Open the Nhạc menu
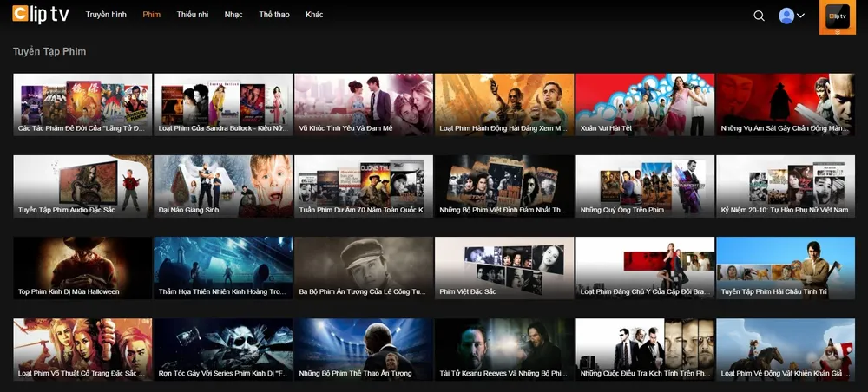The width and height of the screenshot is (868, 392). 233,16
